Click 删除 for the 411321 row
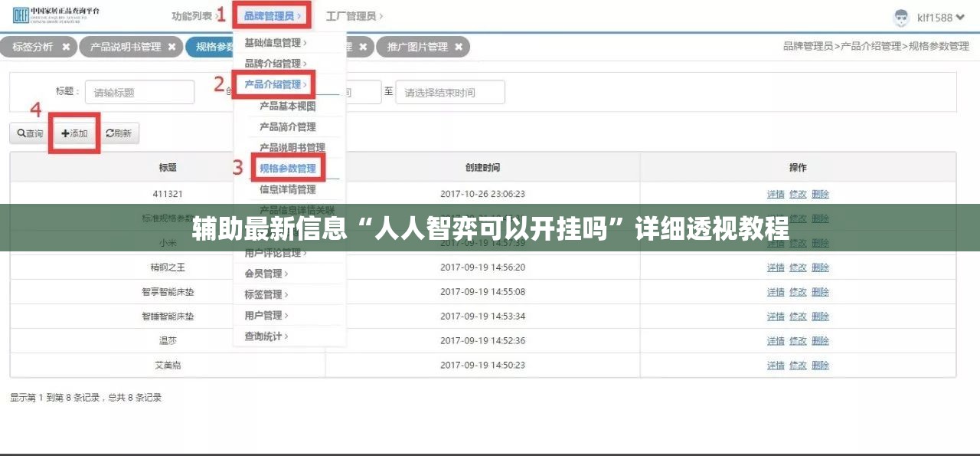 pyautogui.click(x=820, y=194)
